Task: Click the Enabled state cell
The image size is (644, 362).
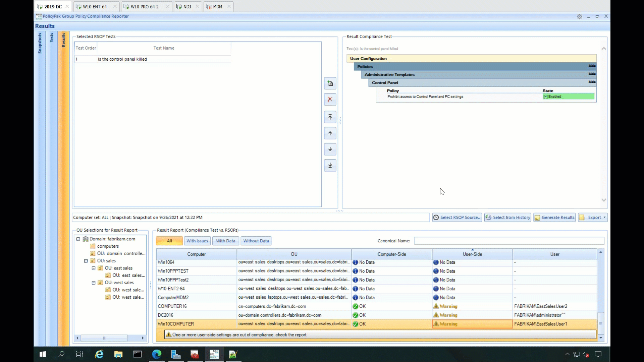Action: (x=569, y=97)
